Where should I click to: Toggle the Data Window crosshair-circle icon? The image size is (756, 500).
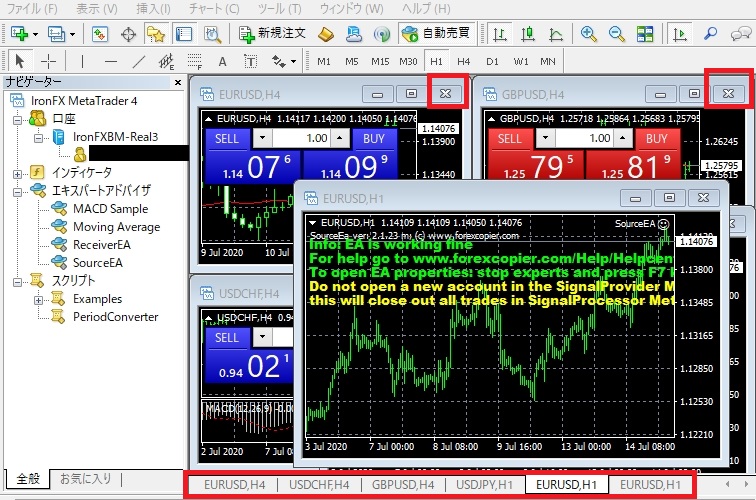coord(128,34)
